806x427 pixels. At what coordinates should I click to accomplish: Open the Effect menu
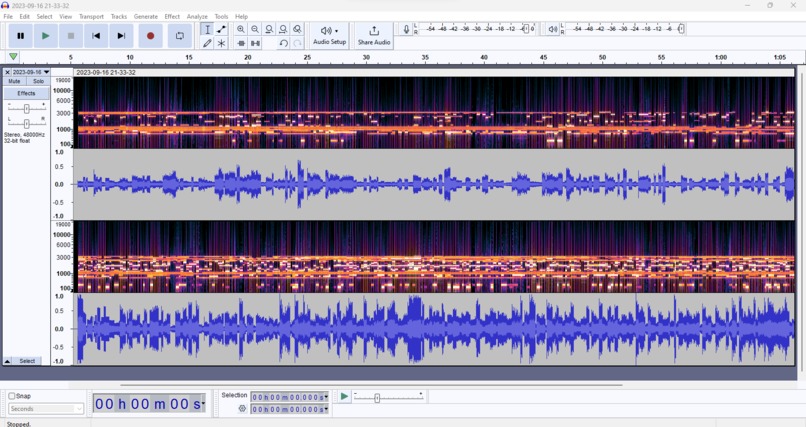click(172, 16)
